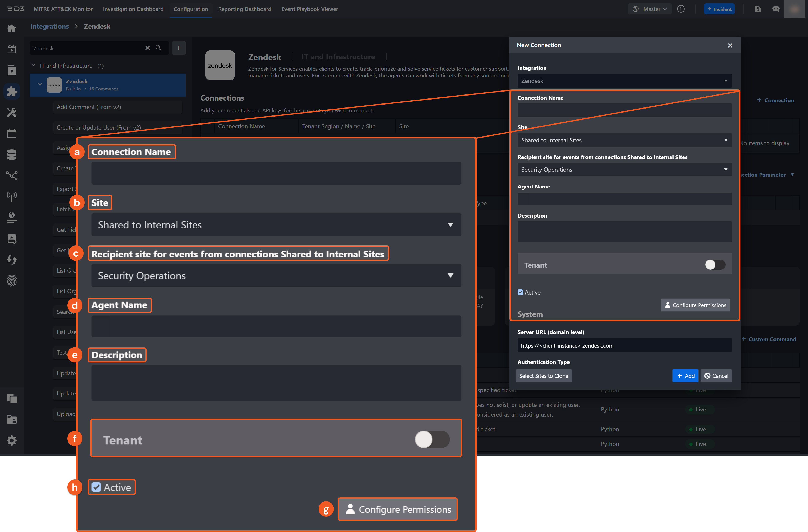Click the search magnifier in the integration search
The width and height of the screenshot is (808, 532).
(x=158, y=48)
